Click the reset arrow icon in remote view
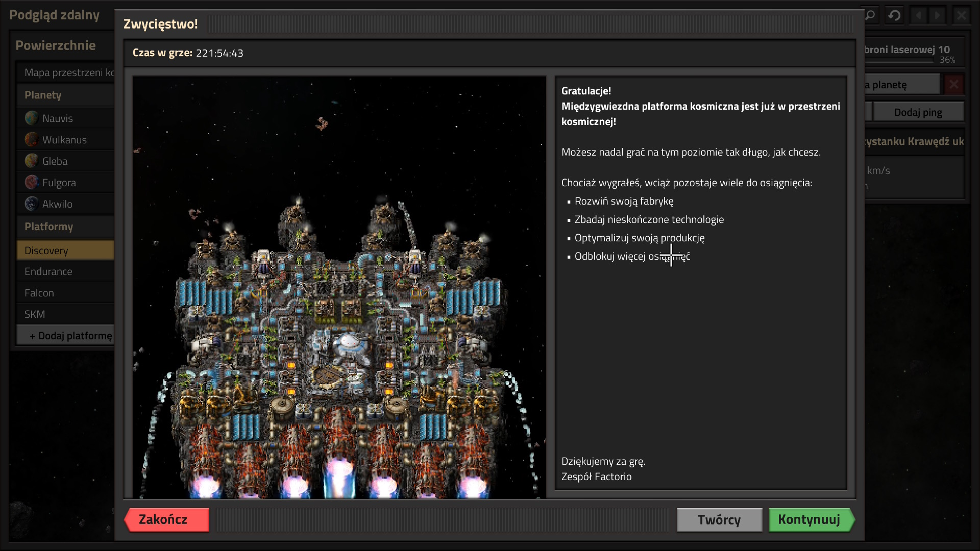The height and width of the screenshot is (551, 980). pos(894,15)
